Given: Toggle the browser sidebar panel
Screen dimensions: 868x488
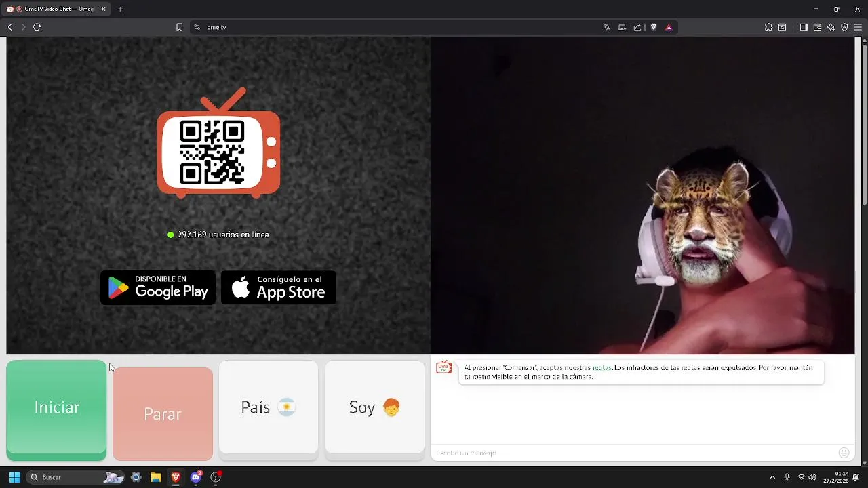Looking at the screenshot, I should point(804,27).
